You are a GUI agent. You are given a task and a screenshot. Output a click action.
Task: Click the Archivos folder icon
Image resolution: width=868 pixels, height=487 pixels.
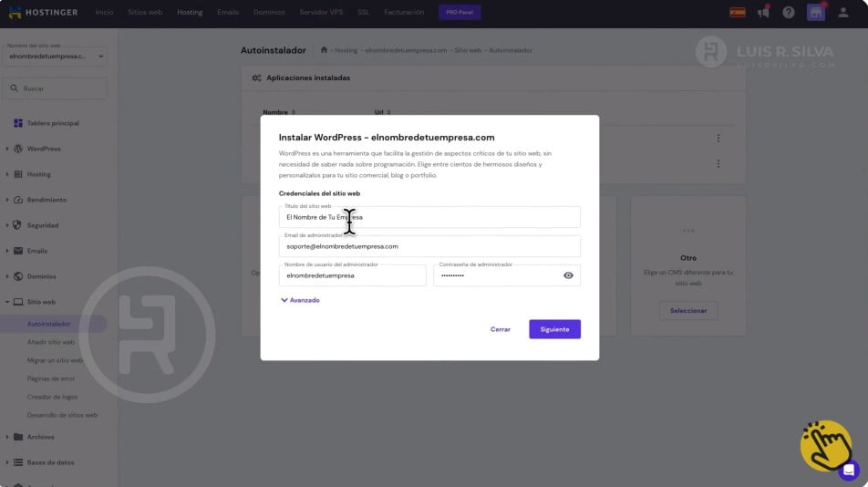[x=18, y=437]
